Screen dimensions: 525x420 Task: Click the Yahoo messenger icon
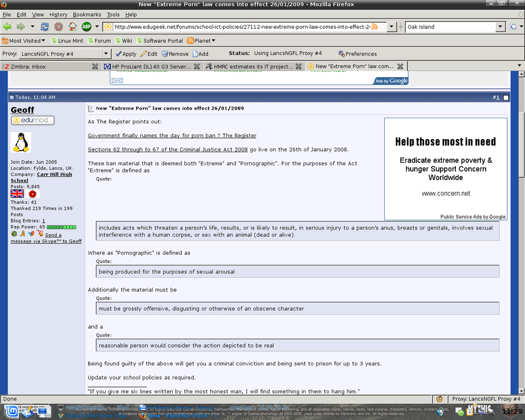[40, 233]
